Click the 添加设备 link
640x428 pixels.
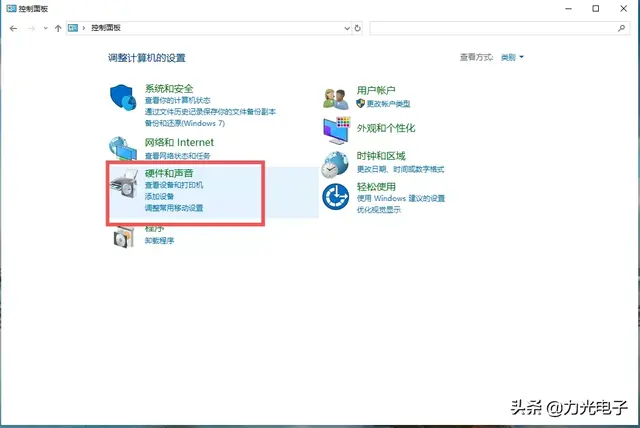(x=160, y=196)
